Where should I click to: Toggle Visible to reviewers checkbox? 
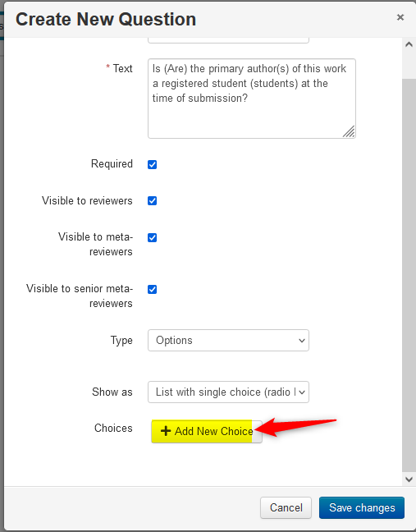coord(153,201)
